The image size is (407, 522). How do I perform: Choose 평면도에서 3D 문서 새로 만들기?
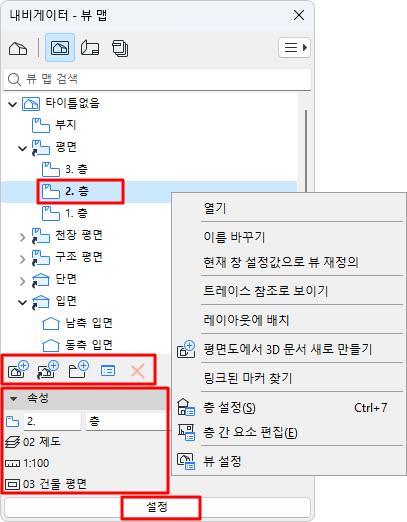pos(289,349)
